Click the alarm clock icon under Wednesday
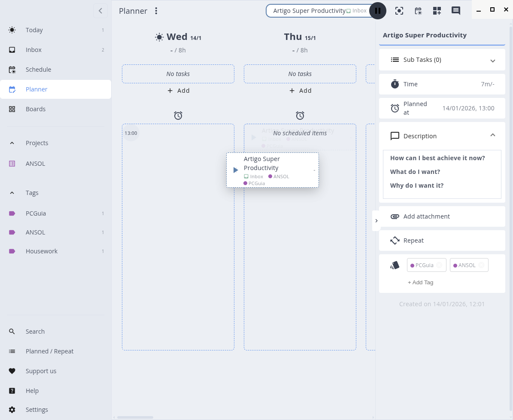513x420 pixels. 178,116
